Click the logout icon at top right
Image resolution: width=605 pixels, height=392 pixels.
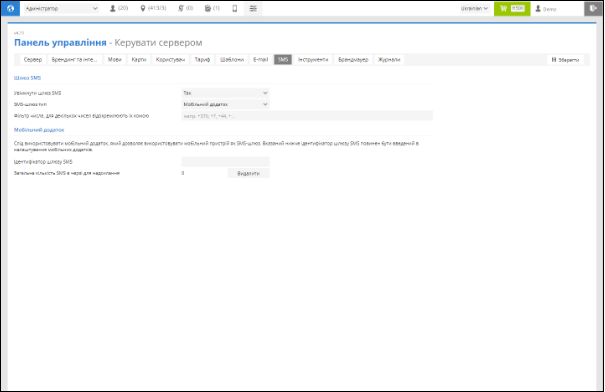click(x=593, y=8)
